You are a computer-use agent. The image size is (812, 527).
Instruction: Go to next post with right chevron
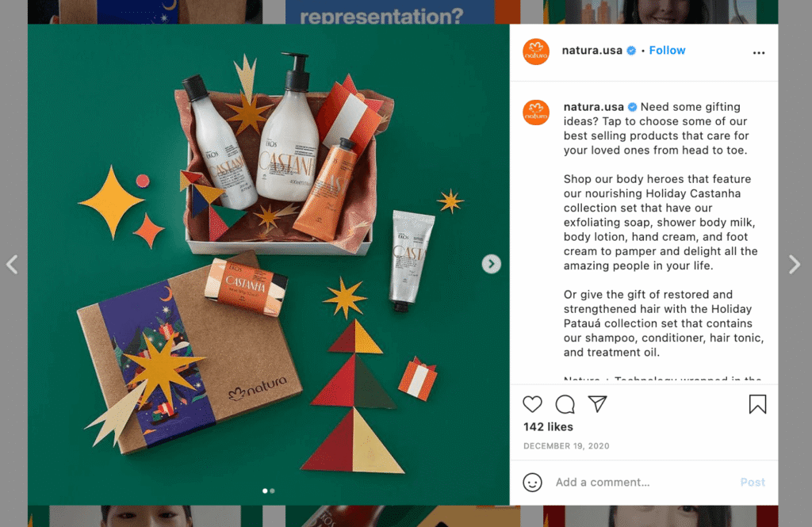[x=795, y=265]
